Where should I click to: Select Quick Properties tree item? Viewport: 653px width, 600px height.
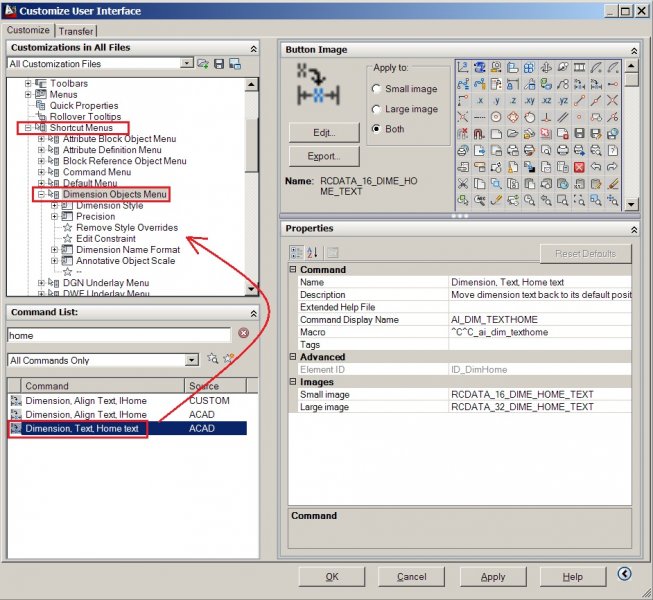(x=84, y=106)
